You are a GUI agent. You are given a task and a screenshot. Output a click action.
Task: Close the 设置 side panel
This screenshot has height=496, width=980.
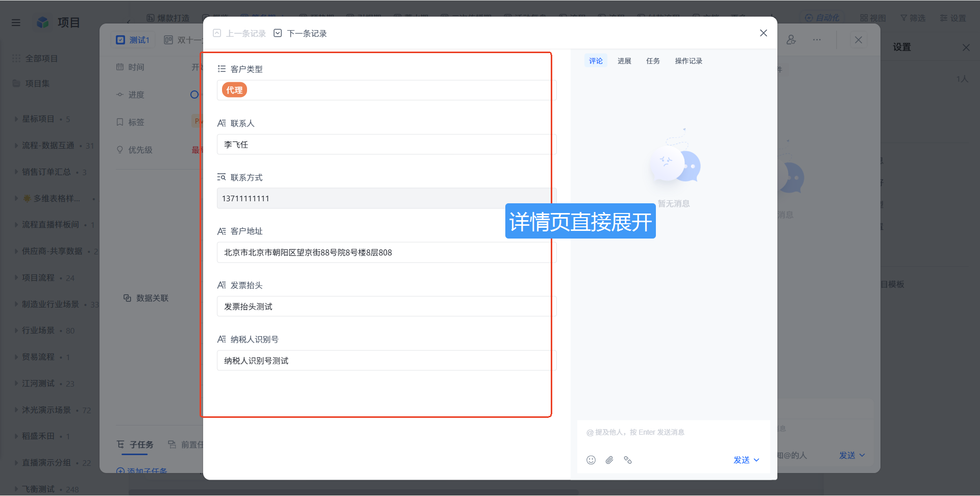966,47
